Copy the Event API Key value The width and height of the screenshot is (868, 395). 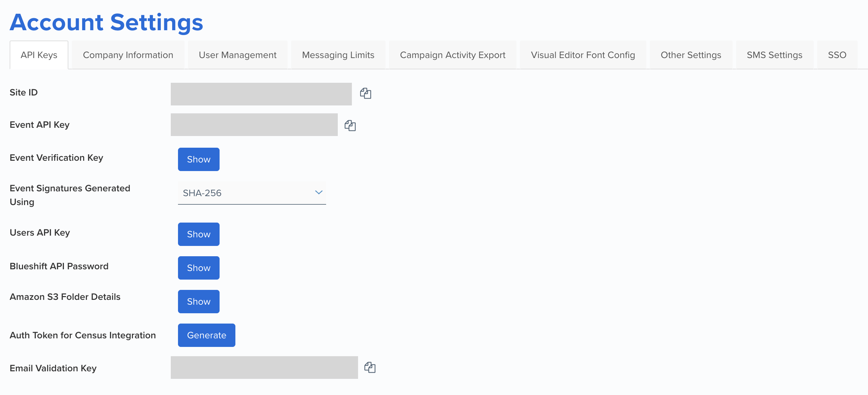350,125
